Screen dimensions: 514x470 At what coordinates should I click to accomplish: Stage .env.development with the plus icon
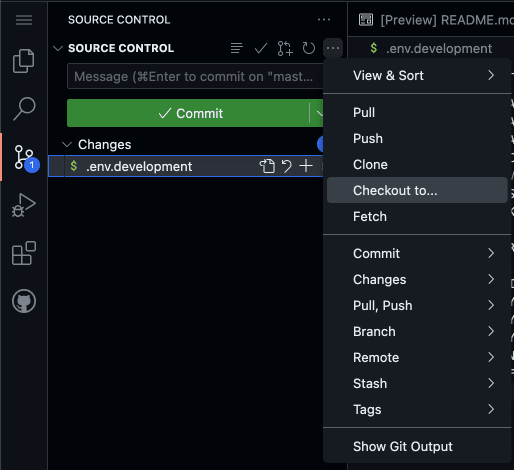point(306,166)
